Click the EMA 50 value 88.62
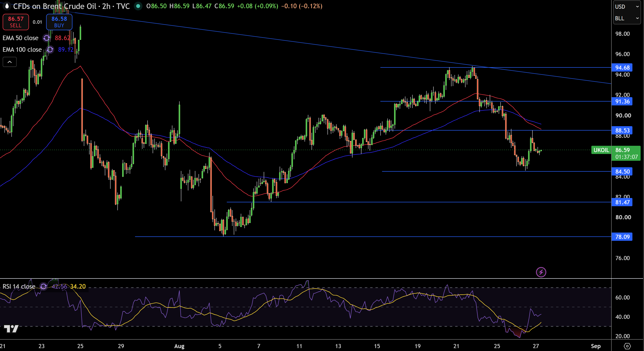The height and width of the screenshot is (351, 644). pos(63,38)
